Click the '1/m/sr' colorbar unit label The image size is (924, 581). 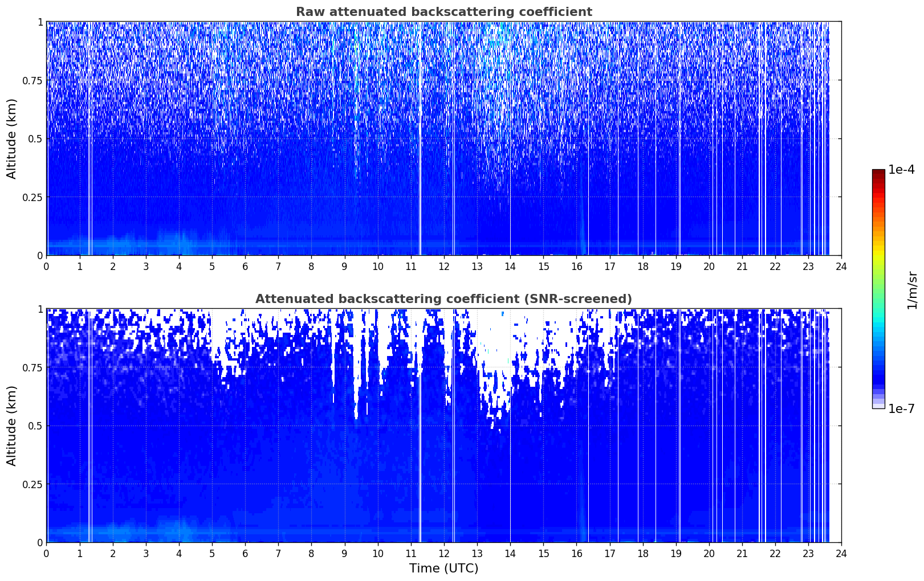[912, 289]
